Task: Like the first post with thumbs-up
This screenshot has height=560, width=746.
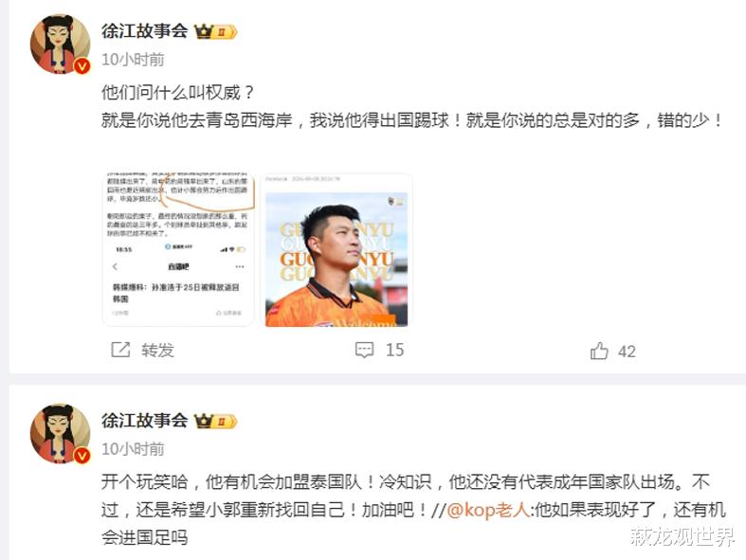Action: [x=599, y=351]
